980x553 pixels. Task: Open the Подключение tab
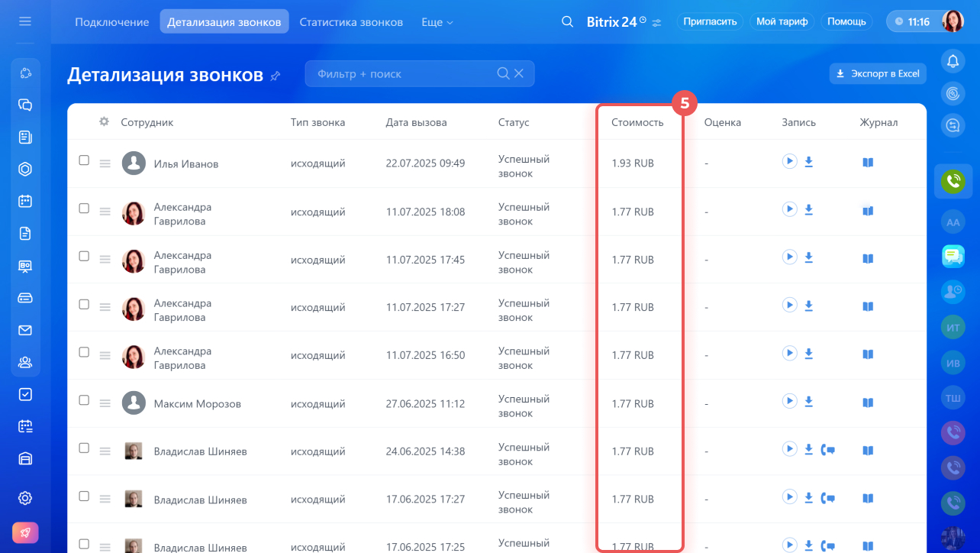point(112,22)
